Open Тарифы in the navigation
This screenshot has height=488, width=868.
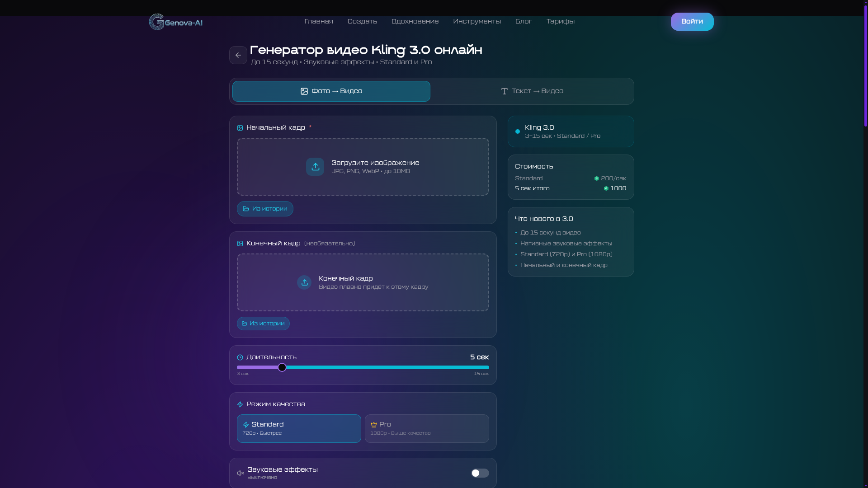[x=561, y=21]
